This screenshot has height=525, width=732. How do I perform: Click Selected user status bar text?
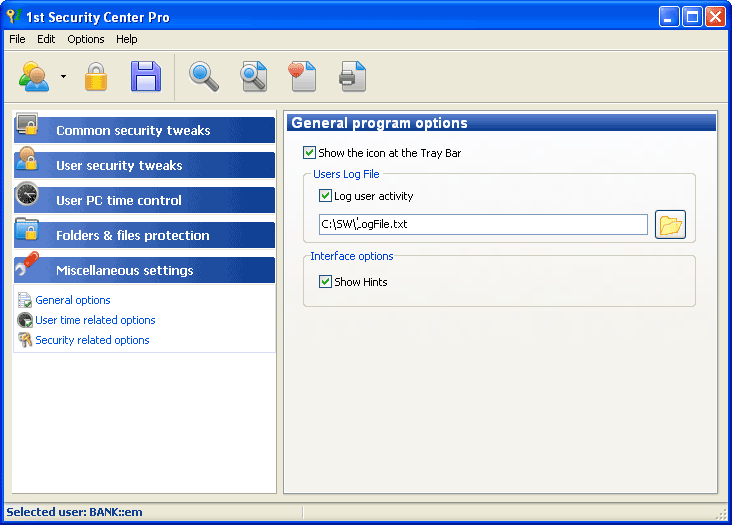coord(74,512)
